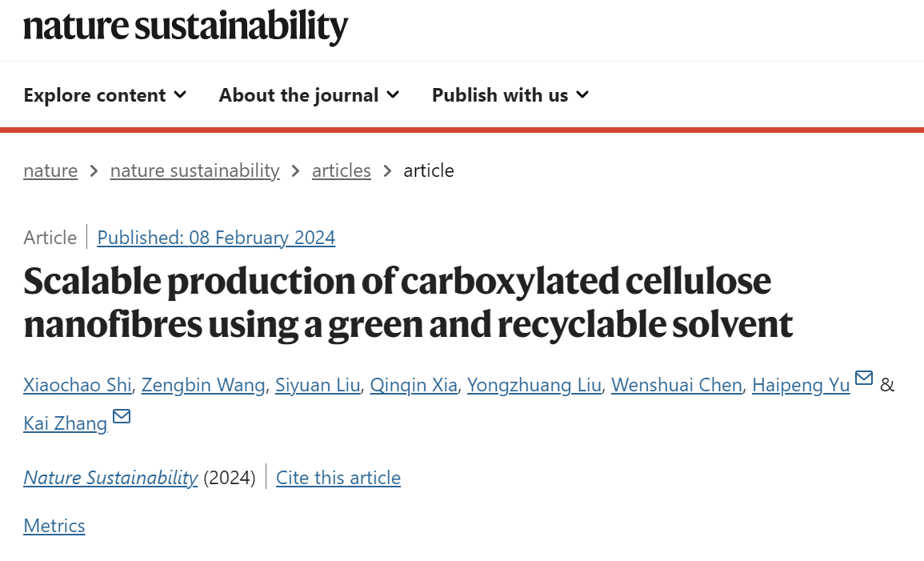Open the Metrics link
924x561 pixels.
(54, 526)
